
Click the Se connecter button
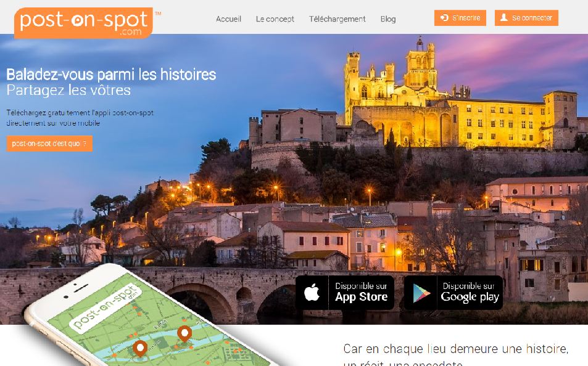526,18
